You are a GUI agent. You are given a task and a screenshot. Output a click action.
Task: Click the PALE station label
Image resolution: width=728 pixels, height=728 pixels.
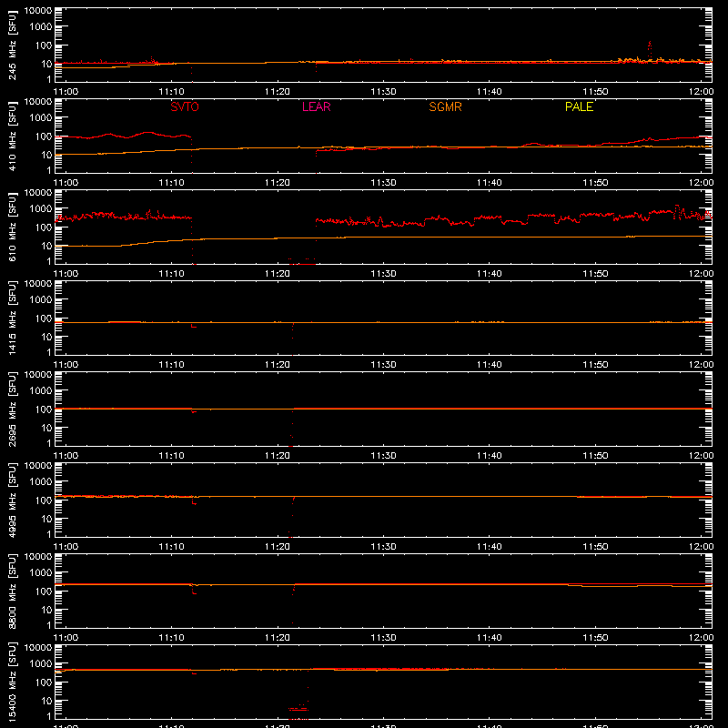(579, 106)
